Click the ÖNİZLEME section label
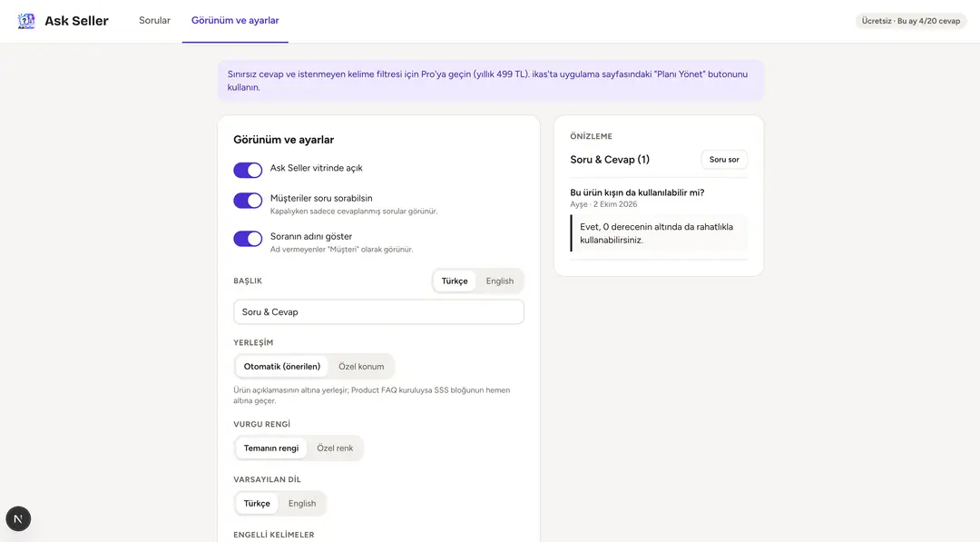 pyautogui.click(x=592, y=136)
